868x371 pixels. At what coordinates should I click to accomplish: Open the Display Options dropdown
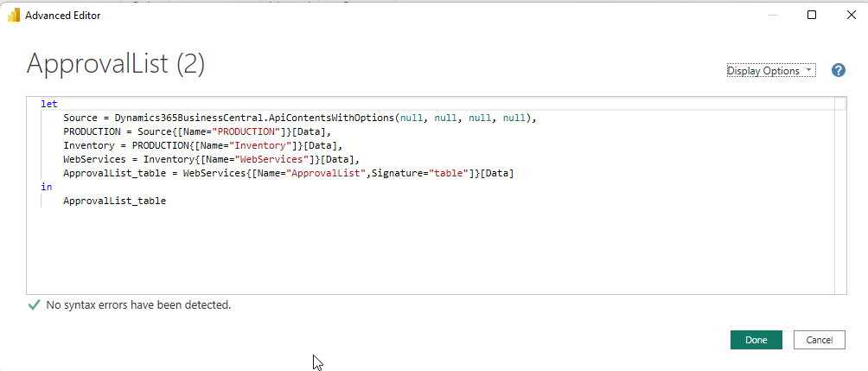(770, 71)
